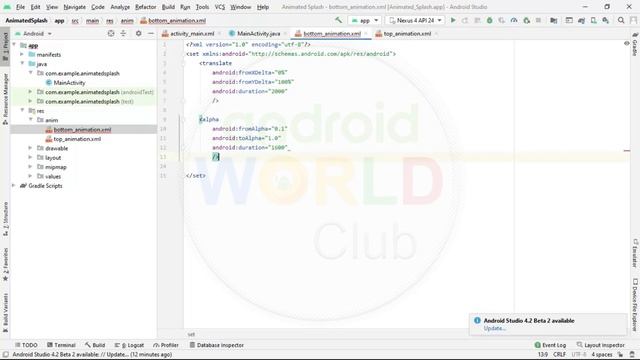Open the Logcat tool window
This screenshot has width=640, height=360.
[x=129, y=345]
